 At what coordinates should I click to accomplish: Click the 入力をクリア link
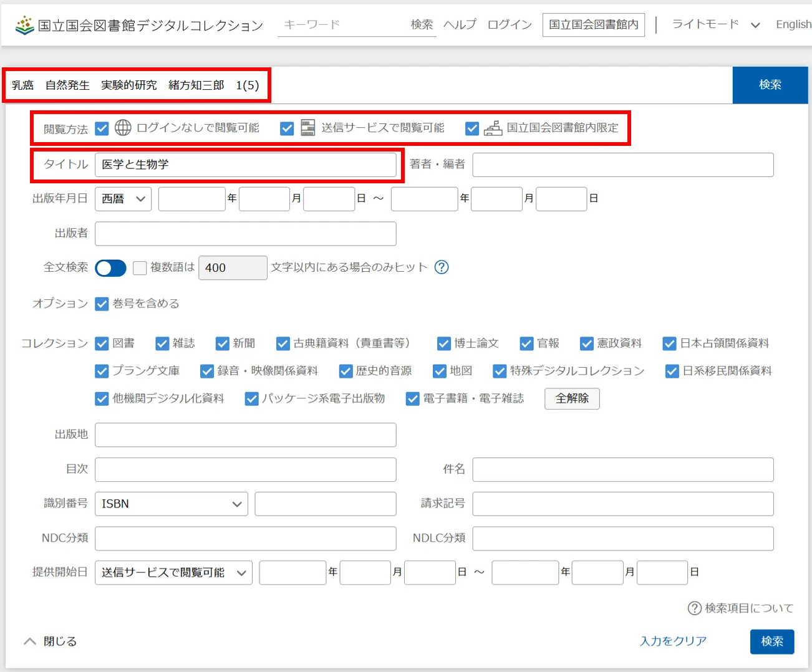click(673, 641)
